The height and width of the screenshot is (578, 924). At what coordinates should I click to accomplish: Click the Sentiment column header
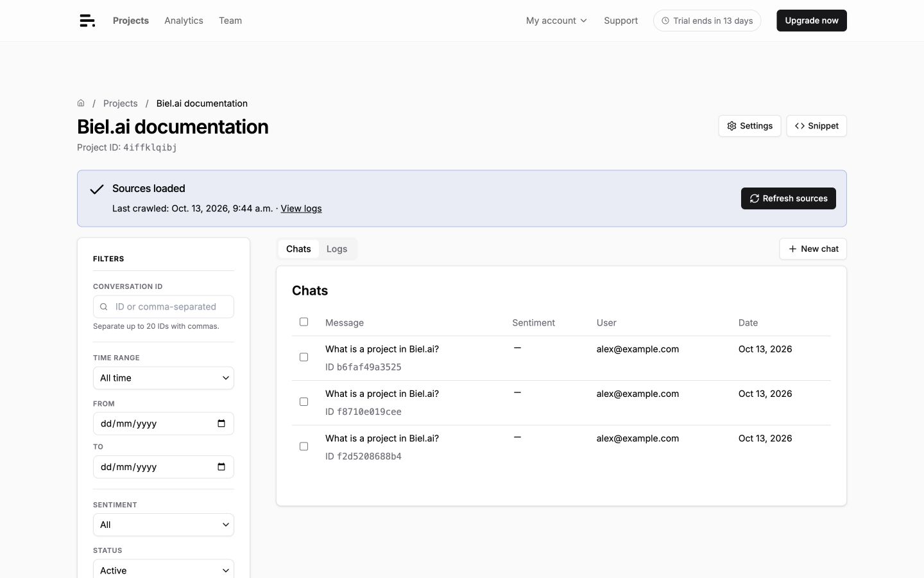coord(533,323)
